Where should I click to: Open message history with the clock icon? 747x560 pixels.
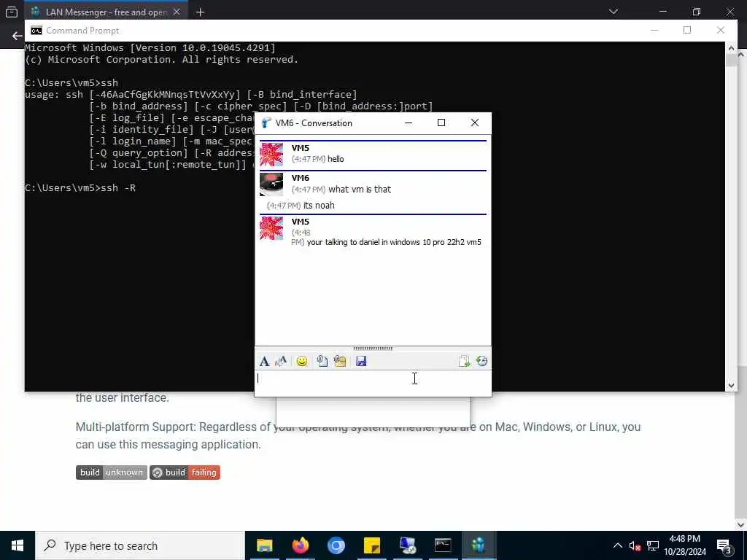point(481,362)
